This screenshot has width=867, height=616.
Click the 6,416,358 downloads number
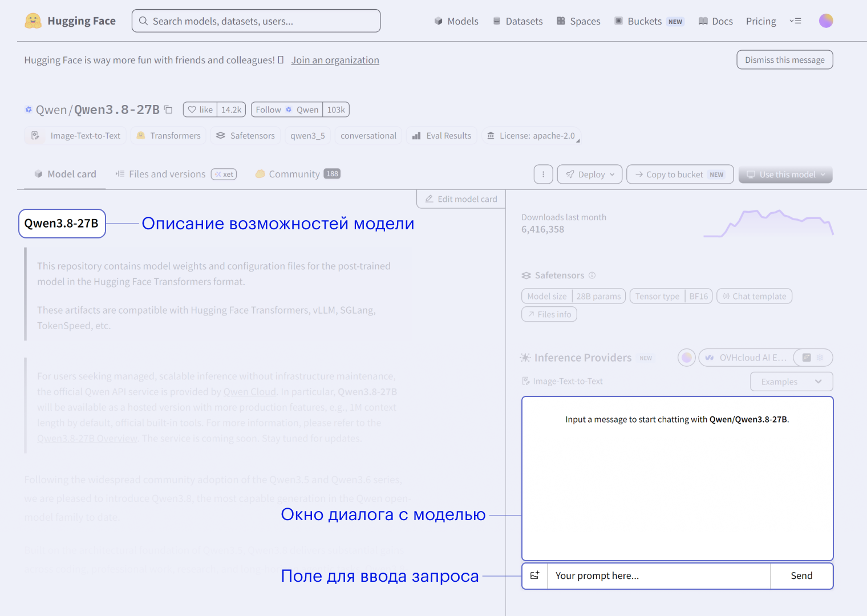pos(542,229)
